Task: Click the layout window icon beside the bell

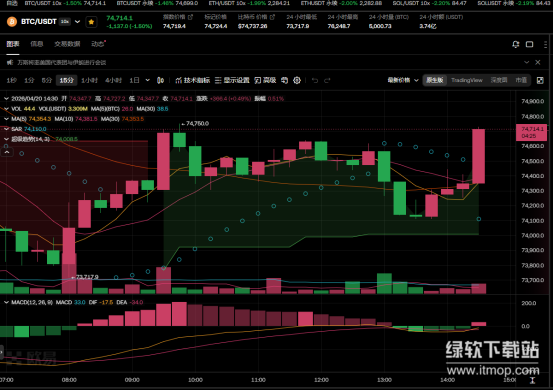Action: tap(529, 44)
